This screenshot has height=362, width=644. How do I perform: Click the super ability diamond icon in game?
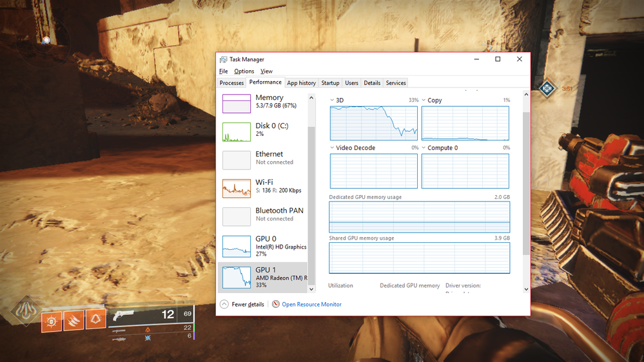coord(26,310)
